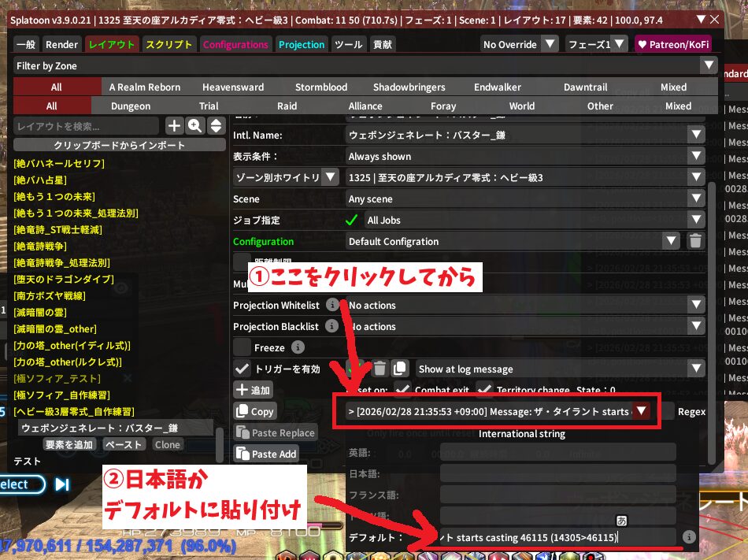Viewport: 748px width, 560px height.
Task: Select the Dawntrail expansion tab
Action: click(x=585, y=87)
